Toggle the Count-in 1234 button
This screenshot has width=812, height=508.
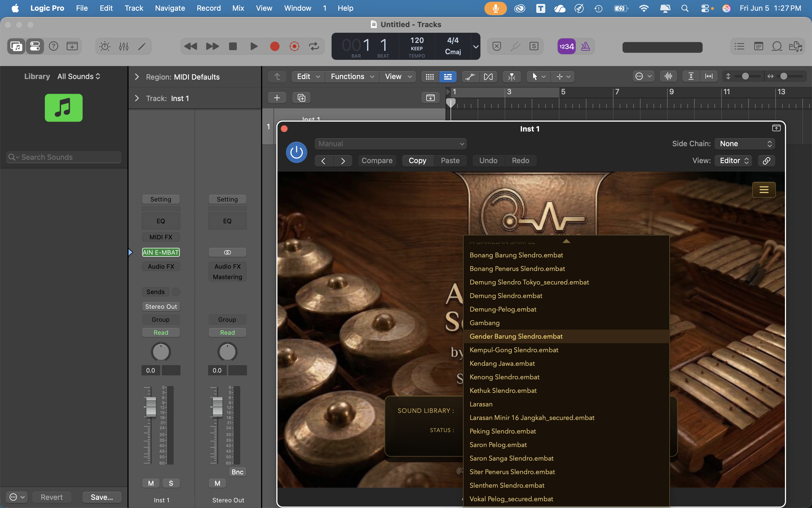566,46
